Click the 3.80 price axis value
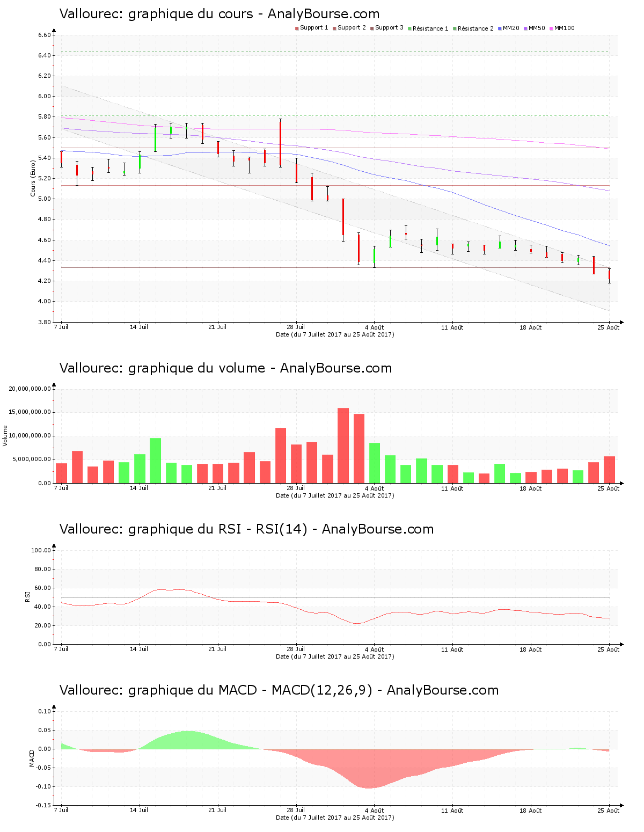Screen dimensions: 644x832 click(x=45, y=322)
